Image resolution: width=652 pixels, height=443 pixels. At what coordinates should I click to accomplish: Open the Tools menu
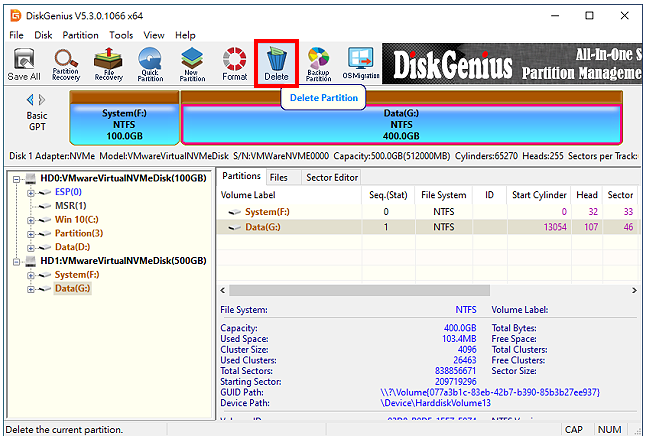click(121, 35)
